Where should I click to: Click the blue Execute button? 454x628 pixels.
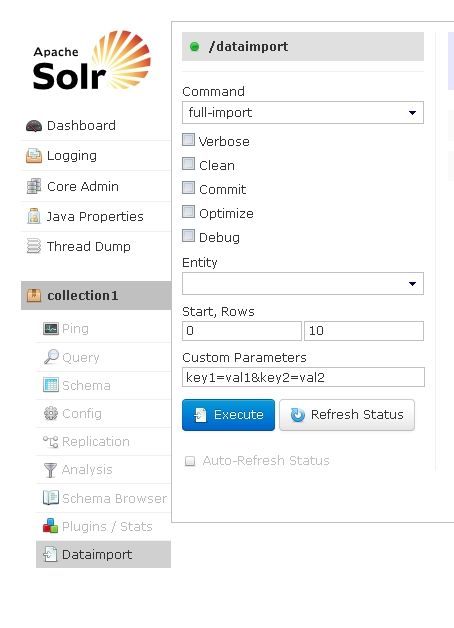[228, 415]
